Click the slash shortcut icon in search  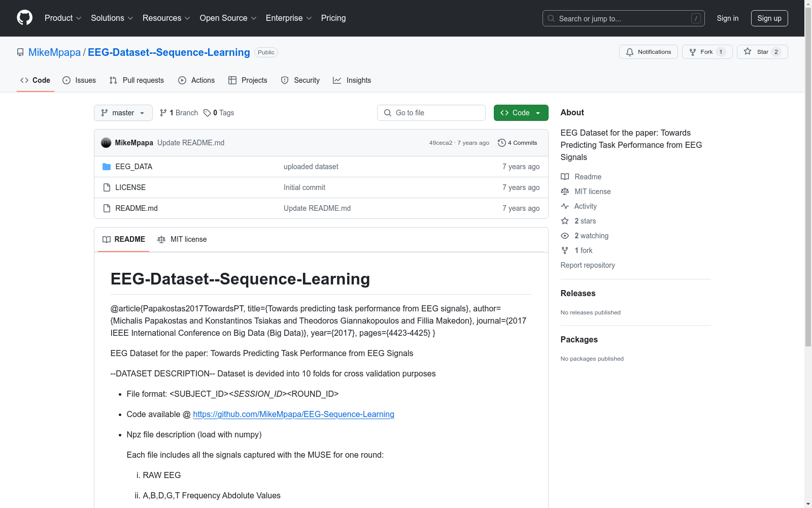click(x=696, y=18)
